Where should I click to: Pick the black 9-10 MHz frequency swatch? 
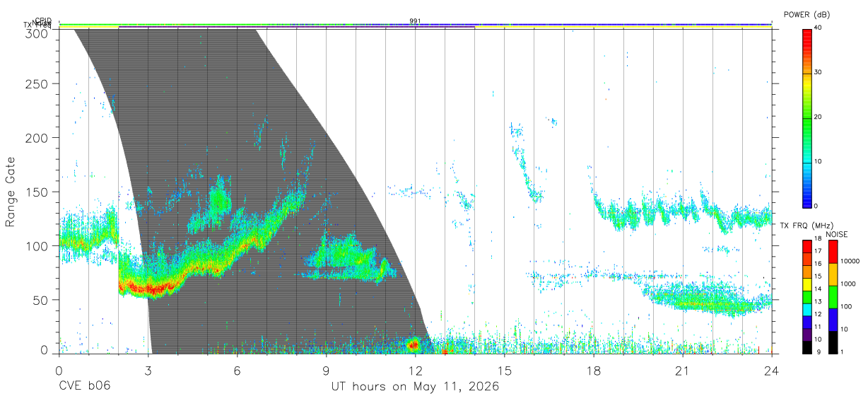coord(807,346)
